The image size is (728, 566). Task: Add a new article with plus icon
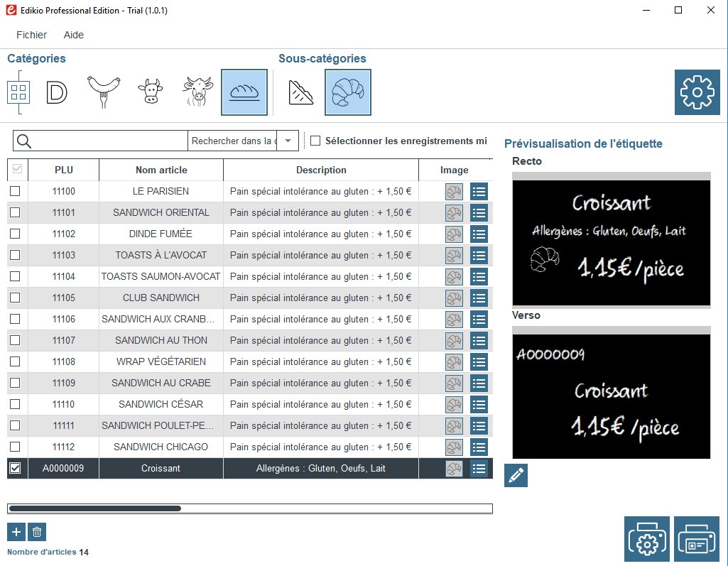click(x=16, y=531)
